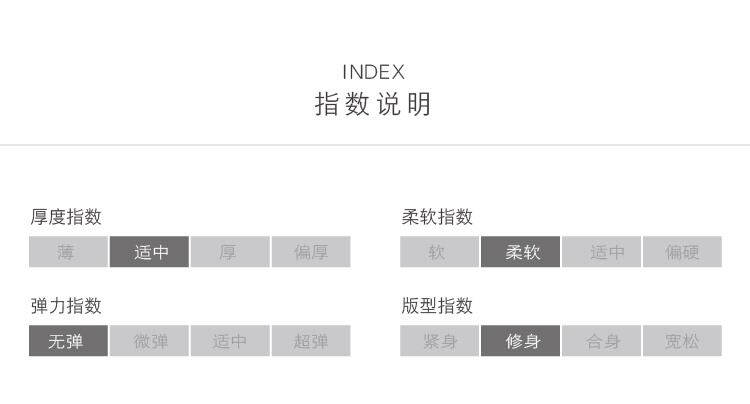Choose 微弹 under 弹力指数

[x=149, y=341]
